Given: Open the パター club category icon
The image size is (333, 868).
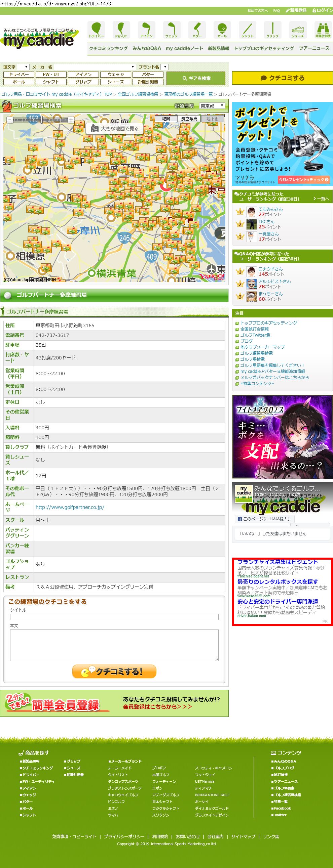Looking at the screenshot, I should click(197, 30).
